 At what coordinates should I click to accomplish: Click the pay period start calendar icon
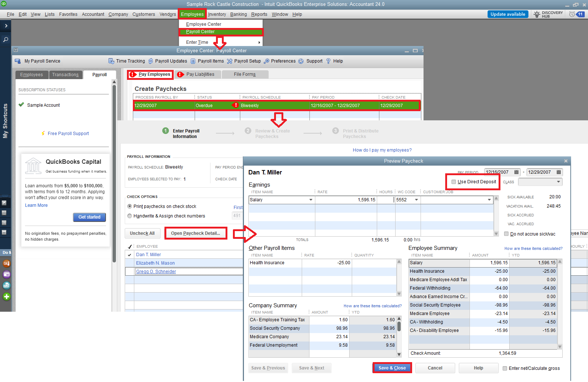[516, 172]
